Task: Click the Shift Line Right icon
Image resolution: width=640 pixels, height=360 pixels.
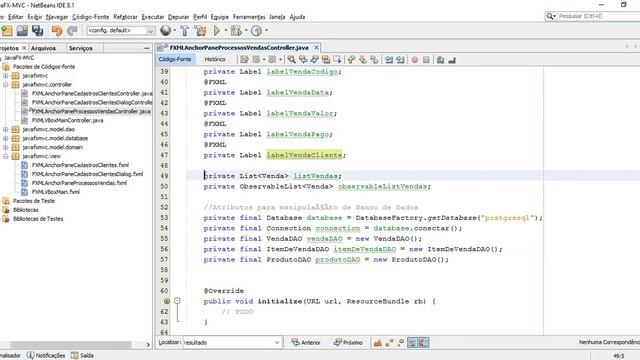Action: [400, 60]
